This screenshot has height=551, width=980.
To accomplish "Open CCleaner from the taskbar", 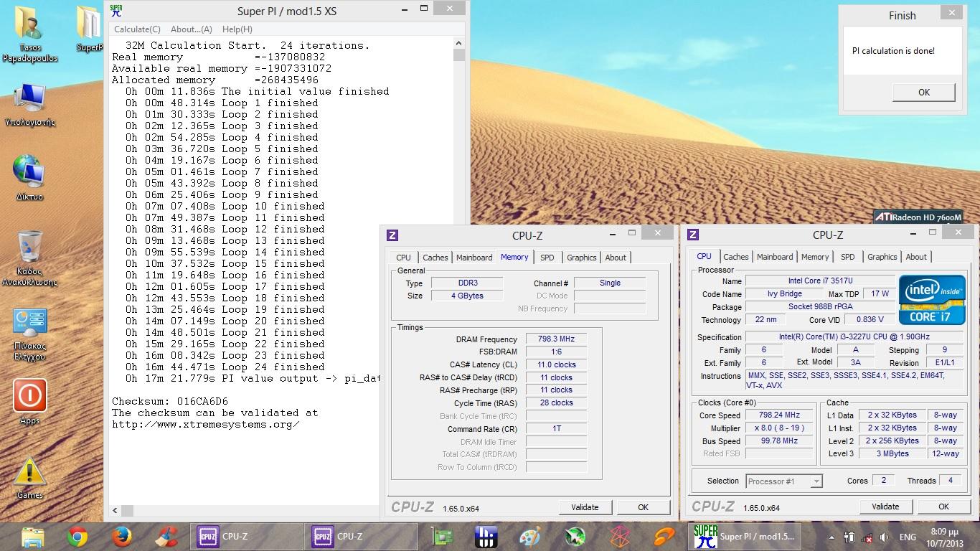I will click(x=167, y=536).
